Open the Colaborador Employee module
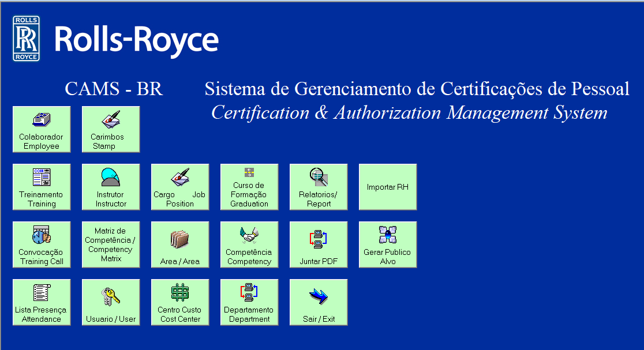The width and height of the screenshot is (644, 350). pyautogui.click(x=42, y=129)
